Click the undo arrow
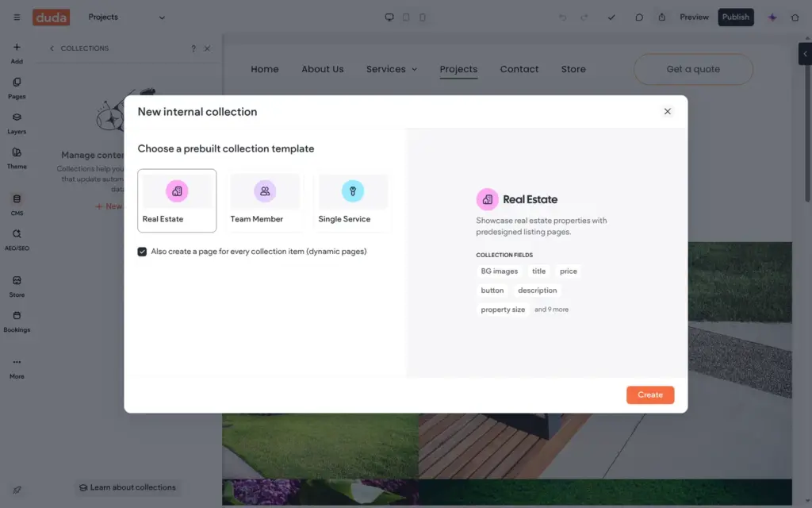812x508 pixels. point(562,17)
